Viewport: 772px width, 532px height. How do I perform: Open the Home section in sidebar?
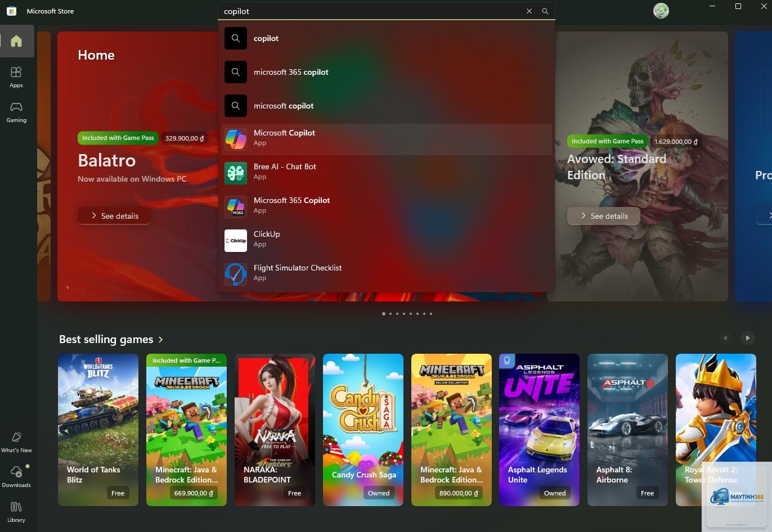16,41
